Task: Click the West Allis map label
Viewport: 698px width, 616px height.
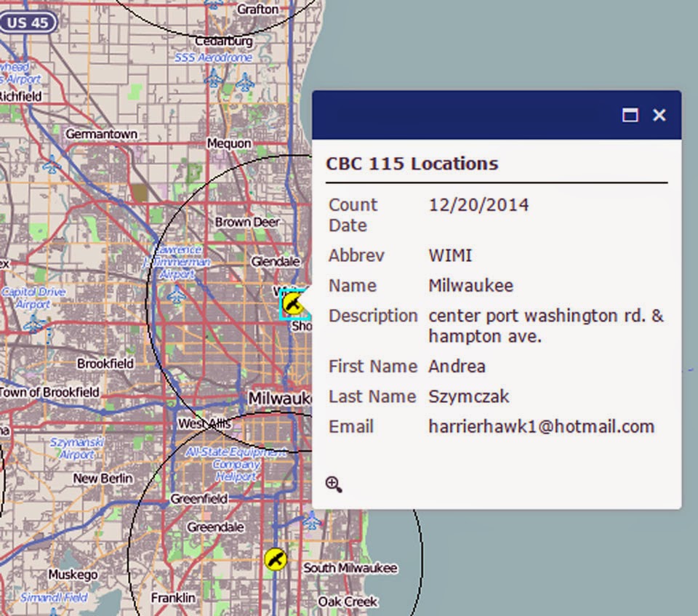Action: [205, 423]
